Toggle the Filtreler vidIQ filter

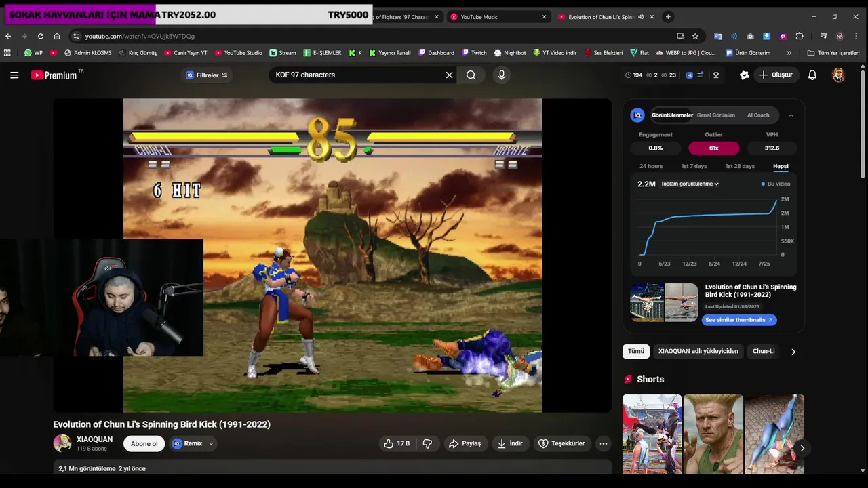pos(207,75)
